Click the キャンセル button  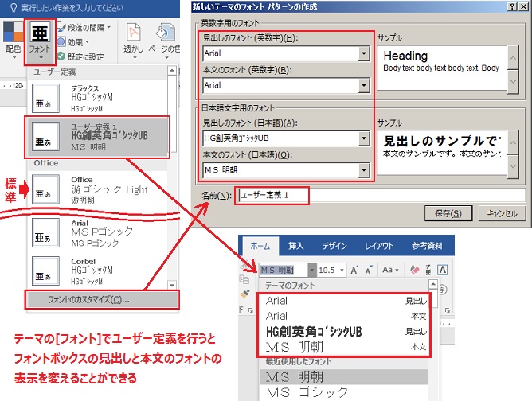click(x=503, y=213)
